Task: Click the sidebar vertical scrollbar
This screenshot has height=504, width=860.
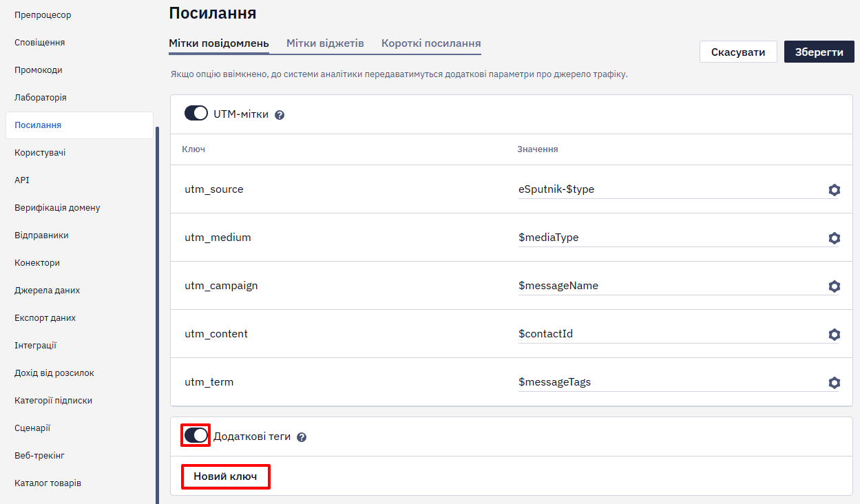Action: click(158, 315)
